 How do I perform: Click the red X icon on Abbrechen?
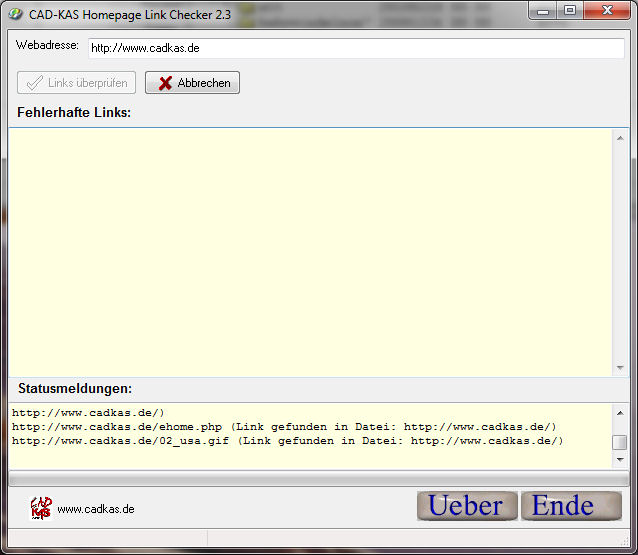(x=165, y=83)
